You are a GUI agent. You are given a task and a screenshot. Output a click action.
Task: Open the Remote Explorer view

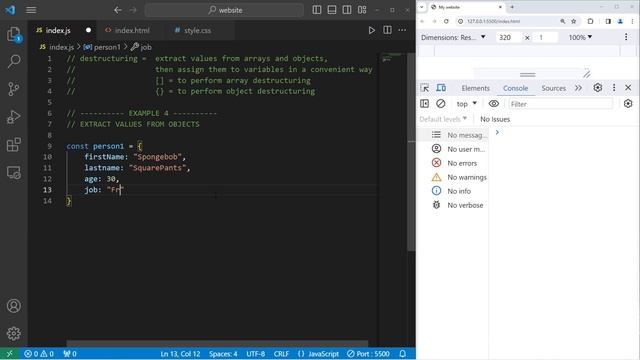(13, 173)
